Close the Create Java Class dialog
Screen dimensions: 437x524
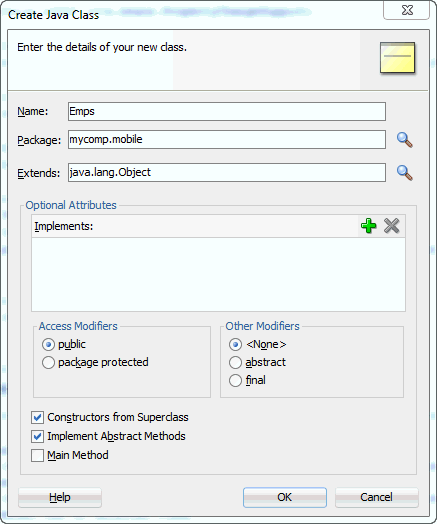click(407, 10)
